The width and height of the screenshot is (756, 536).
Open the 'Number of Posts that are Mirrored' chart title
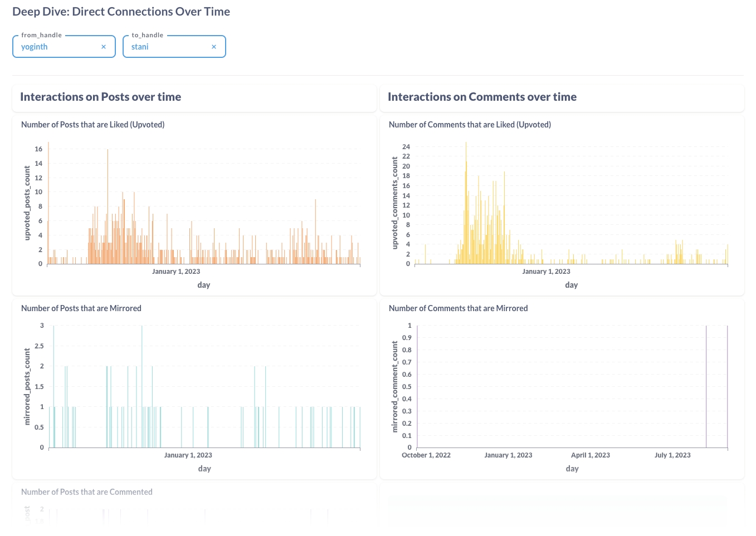(81, 308)
